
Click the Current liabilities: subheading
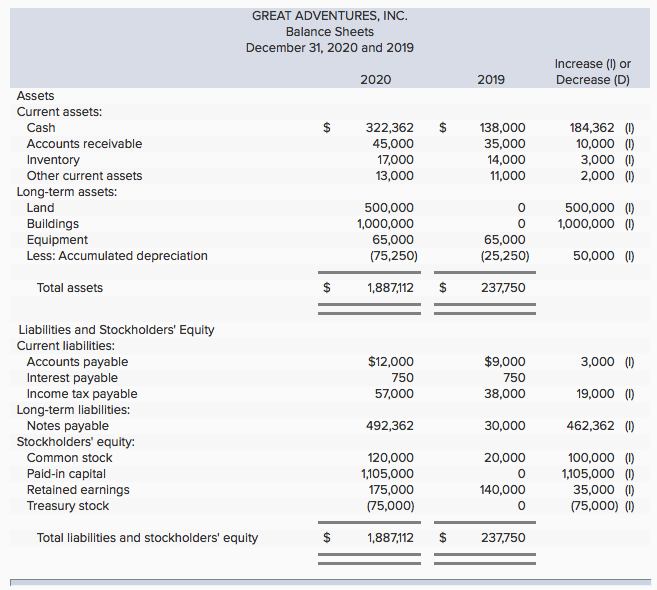click(x=66, y=346)
